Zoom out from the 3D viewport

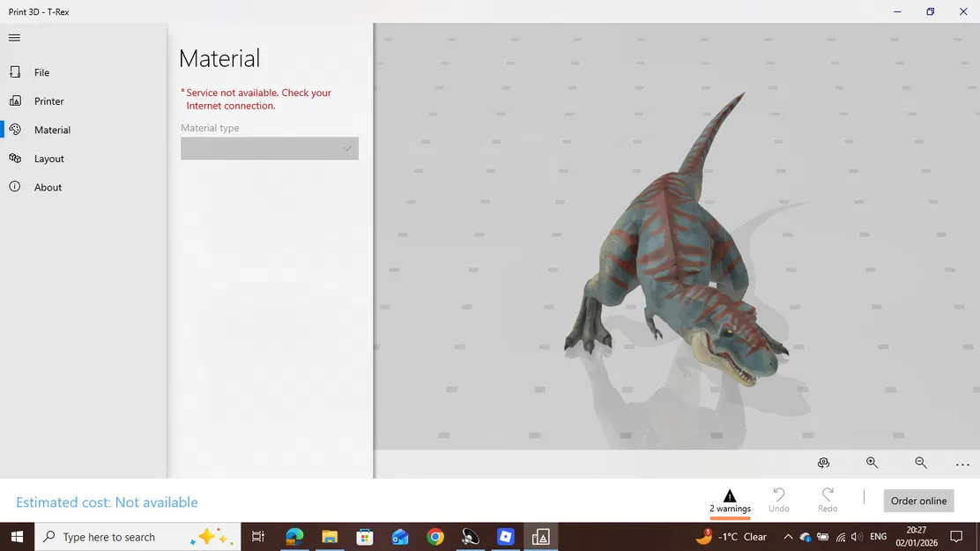tap(920, 463)
